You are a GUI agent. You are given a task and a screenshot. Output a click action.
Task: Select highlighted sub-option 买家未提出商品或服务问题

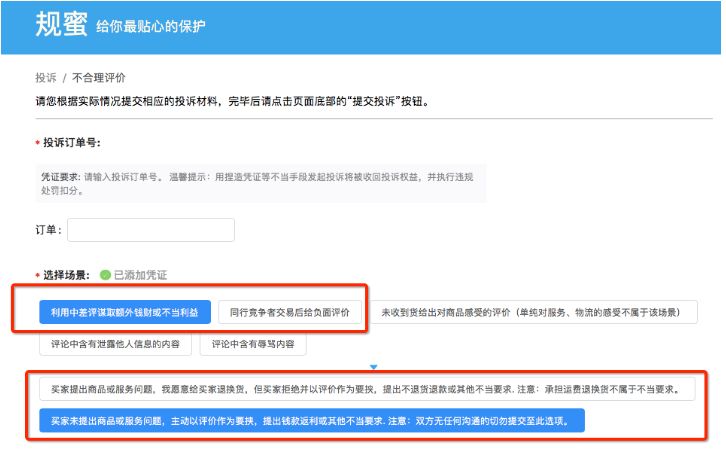coord(311,421)
